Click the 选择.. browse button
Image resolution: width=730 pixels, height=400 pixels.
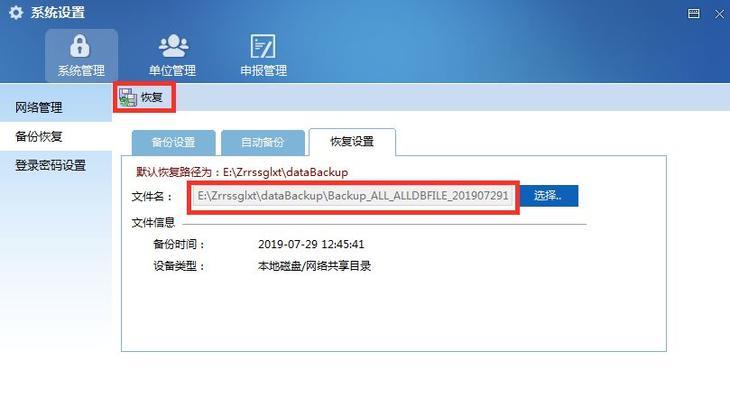tap(549, 196)
